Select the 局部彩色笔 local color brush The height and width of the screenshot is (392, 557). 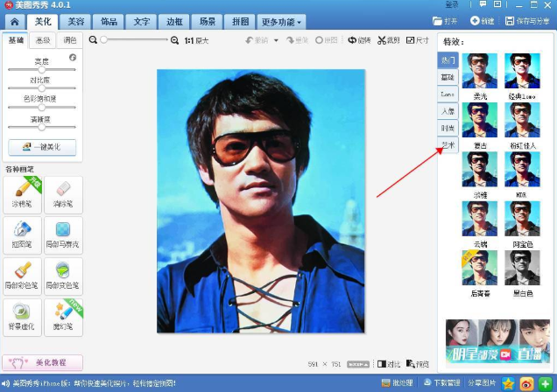tap(22, 275)
